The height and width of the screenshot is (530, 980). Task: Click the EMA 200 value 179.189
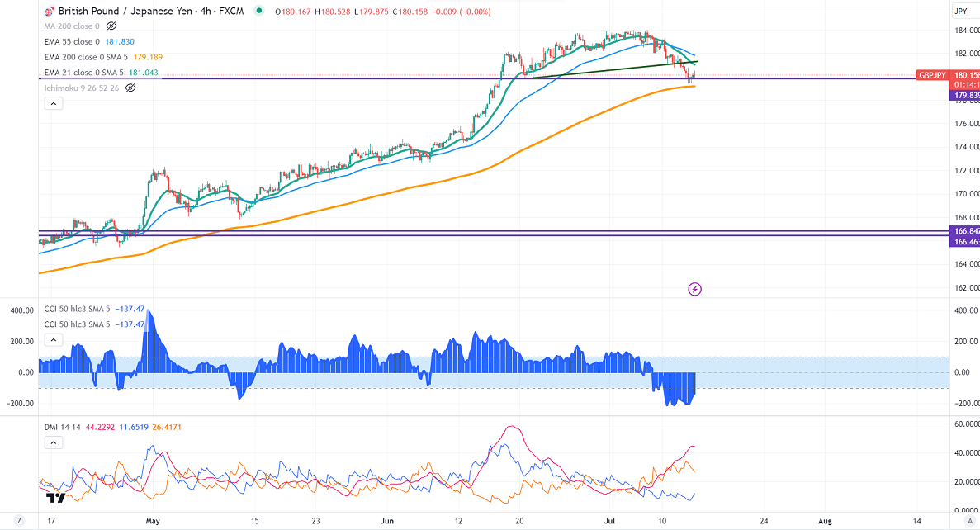[x=148, y=57]
